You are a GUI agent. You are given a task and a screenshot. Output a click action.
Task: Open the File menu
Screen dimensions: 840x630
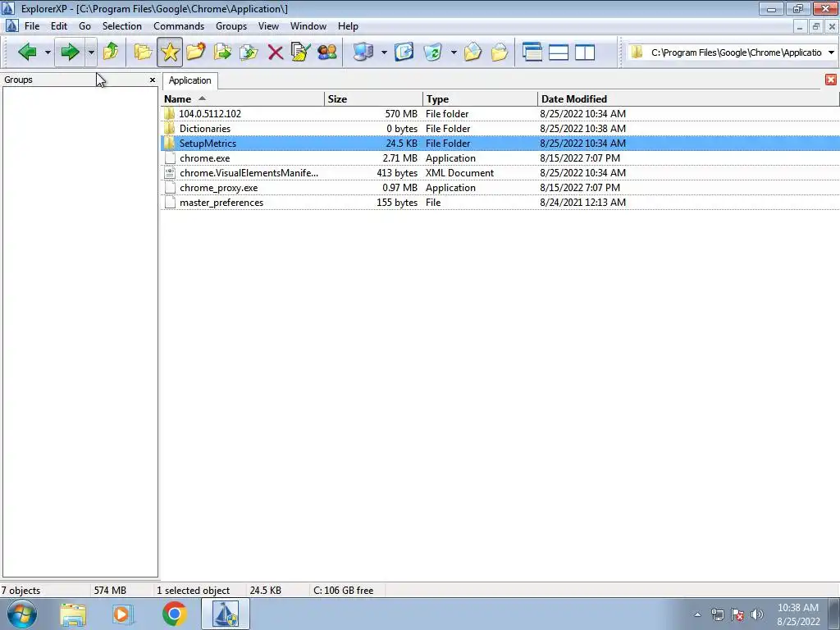[32, 26]
